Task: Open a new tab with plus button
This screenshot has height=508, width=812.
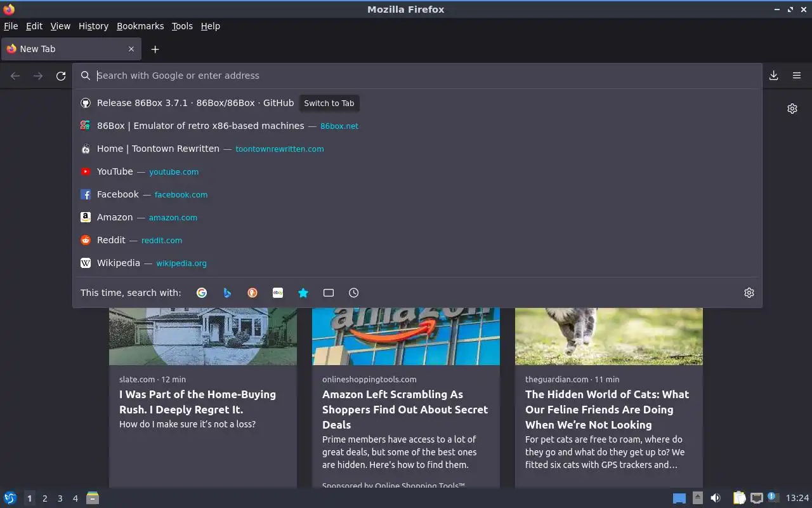Action: pos(155,49)
